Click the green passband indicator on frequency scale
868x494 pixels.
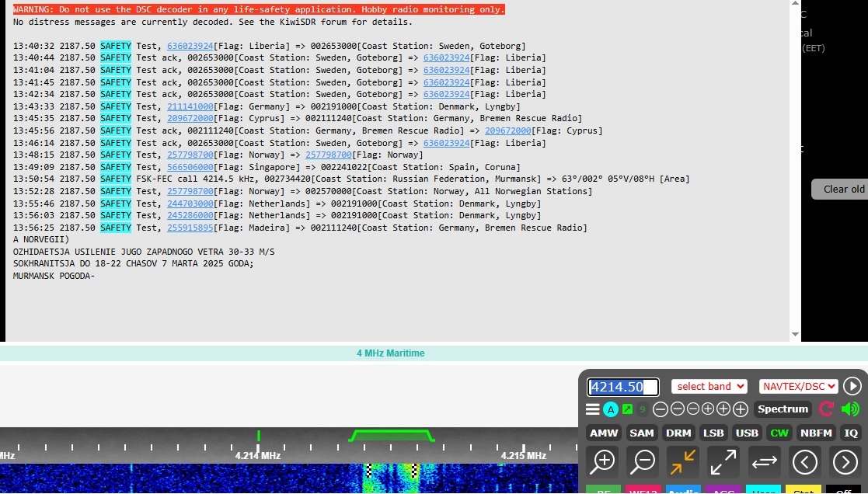click(x=391, y=435)
